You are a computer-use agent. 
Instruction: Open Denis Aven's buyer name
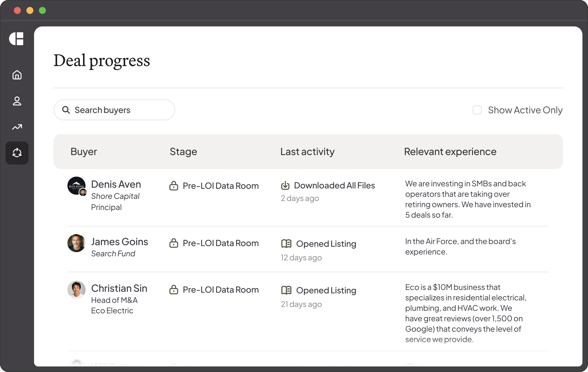(116, 184)
